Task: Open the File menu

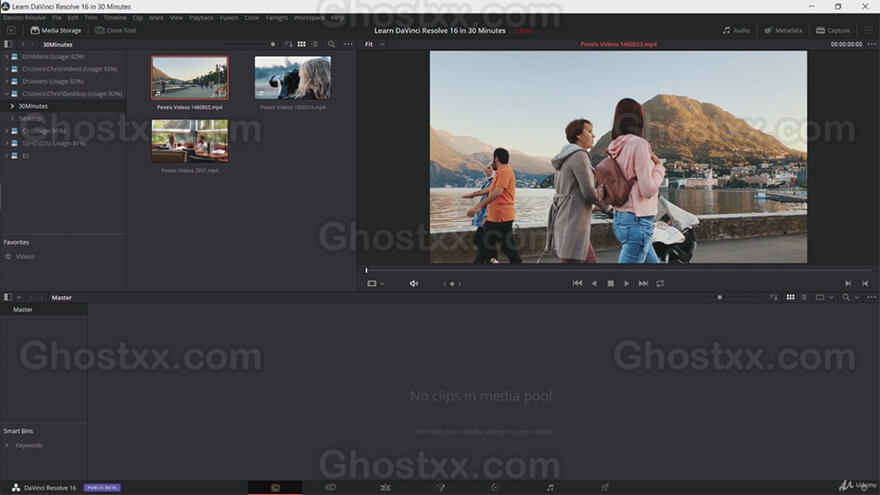Action: click(57, 18)
